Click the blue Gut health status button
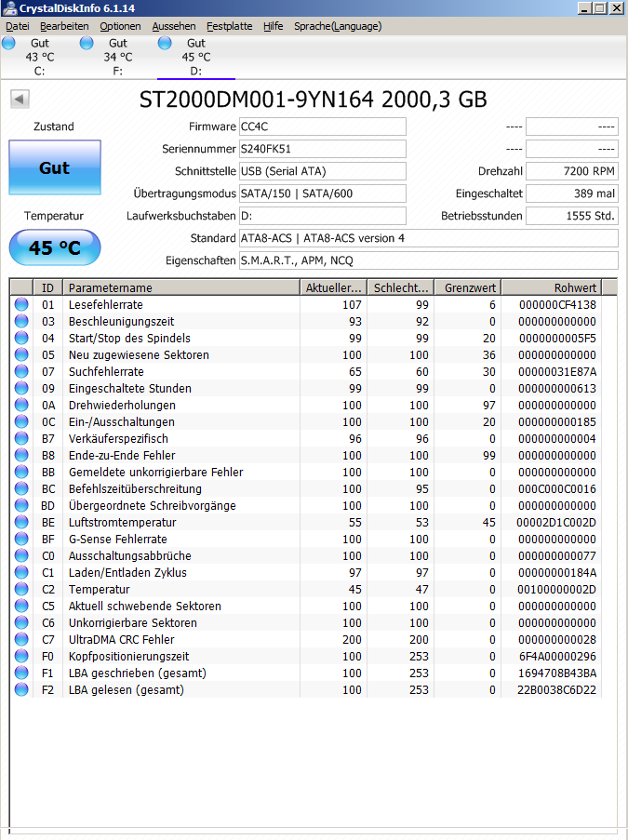628x840 pixels. (x=55, y=167)
